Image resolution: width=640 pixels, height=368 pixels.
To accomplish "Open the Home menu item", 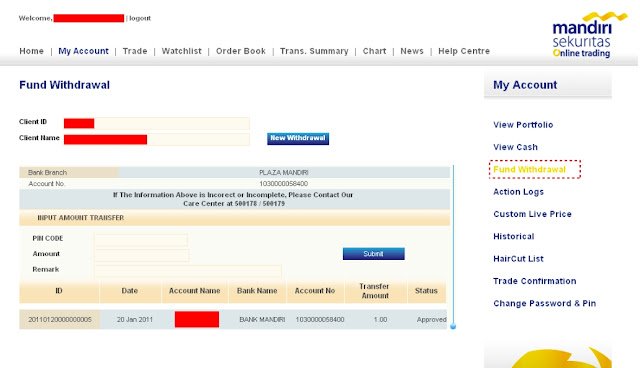I will 31,51.
